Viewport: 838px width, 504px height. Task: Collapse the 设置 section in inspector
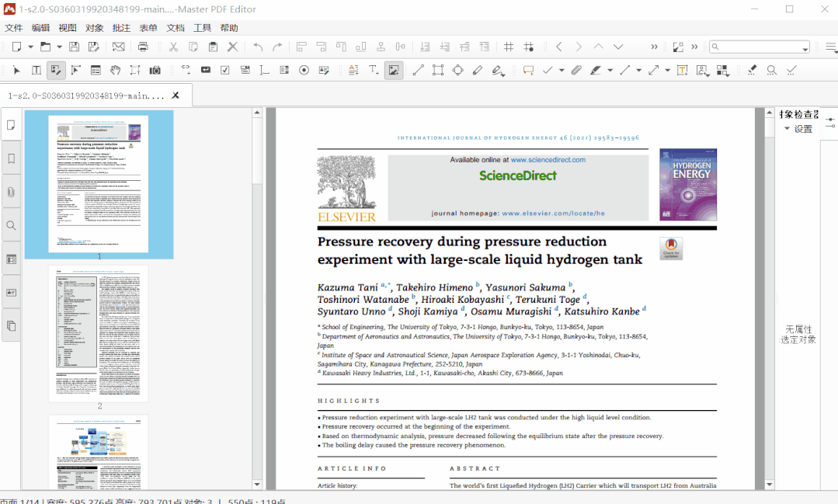787,129
